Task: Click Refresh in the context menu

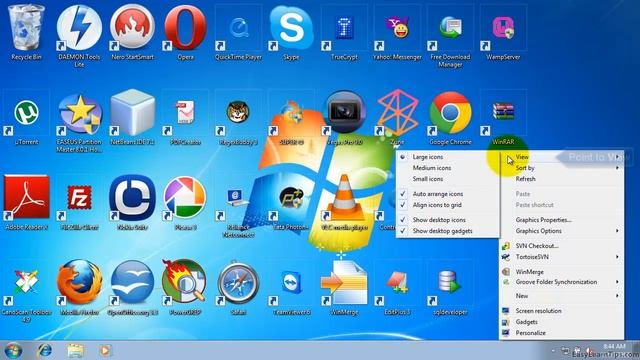Action: 562,179
